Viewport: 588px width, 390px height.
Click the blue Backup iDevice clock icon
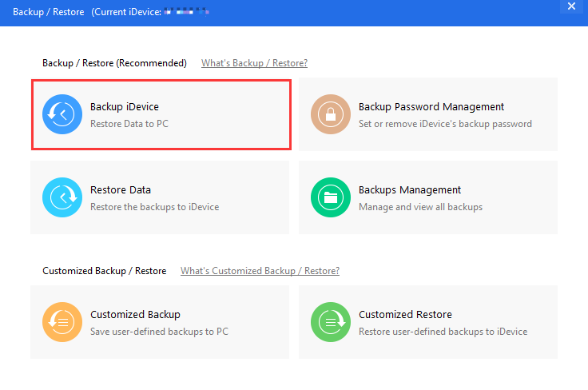coord(62,114)
